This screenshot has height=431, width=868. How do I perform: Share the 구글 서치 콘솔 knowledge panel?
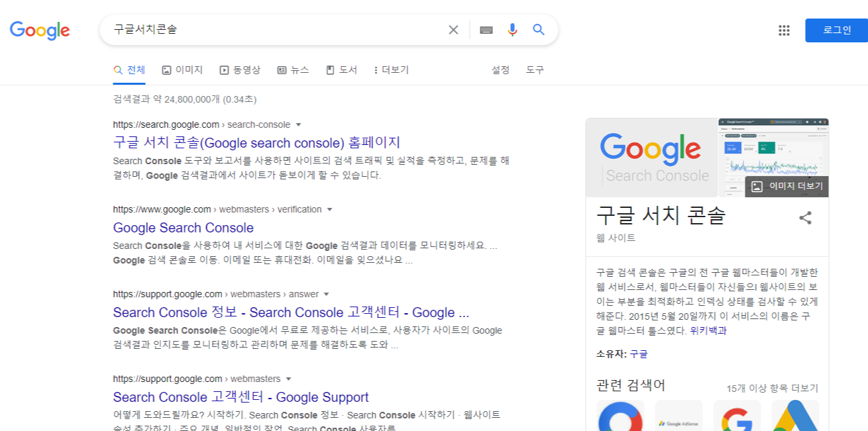(x=806, y=217)
